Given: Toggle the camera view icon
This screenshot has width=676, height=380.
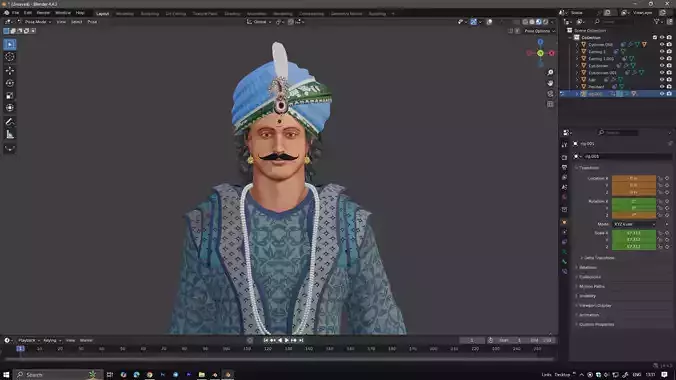Looking at the screenshot, I should [x=550, y=94].
